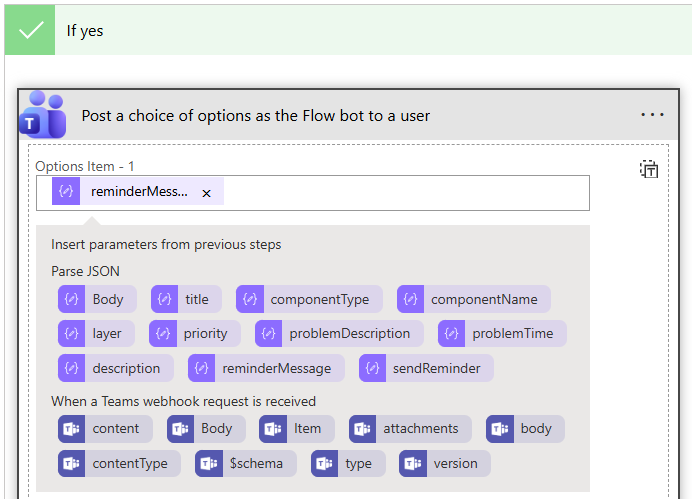Insert the Parse JSON Body token
692x499 pixels.
point(97,299)
